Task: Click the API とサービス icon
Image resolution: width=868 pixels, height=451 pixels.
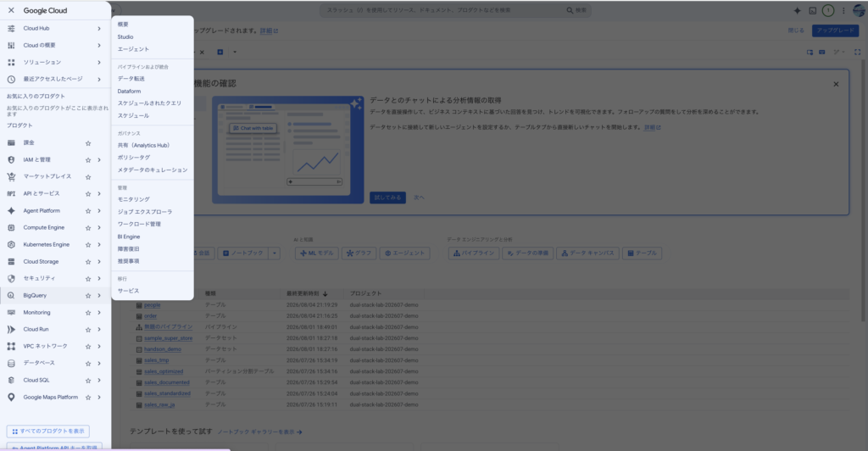Action: coord(11,193)
